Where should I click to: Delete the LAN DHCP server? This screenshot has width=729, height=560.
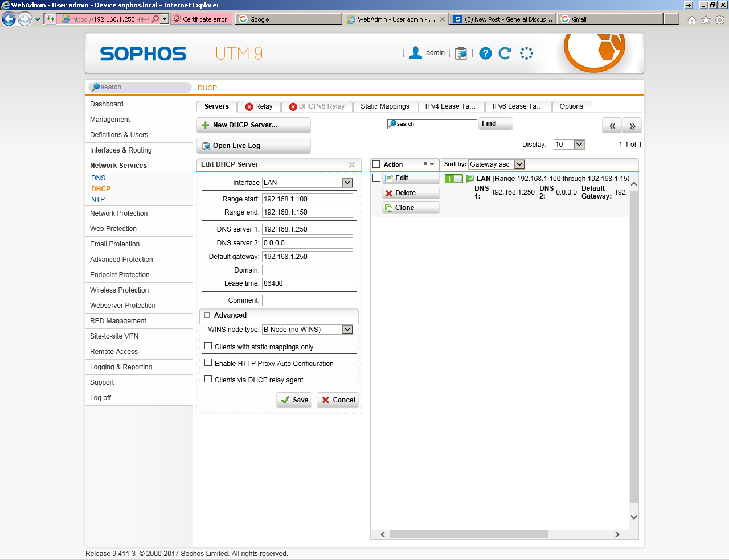coord(411,193)
